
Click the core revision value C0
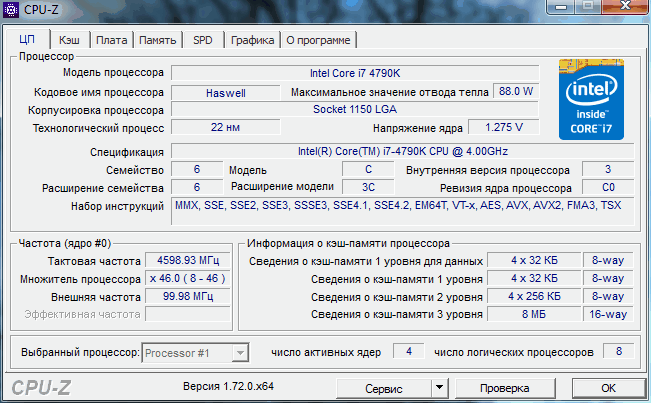pyautogui.click(x=608, y=187)
